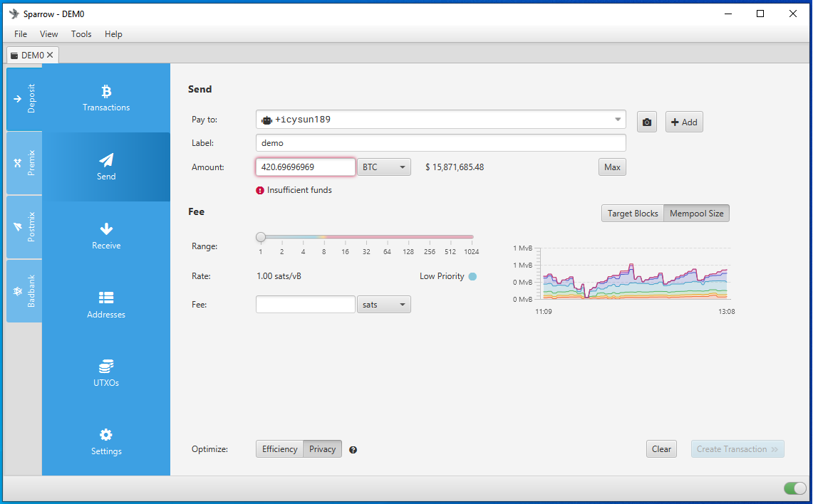Click the Clear button
Image resolution: width=813 pixels, height=504 pixels.
pyautogui.click(x=661, y=449)
